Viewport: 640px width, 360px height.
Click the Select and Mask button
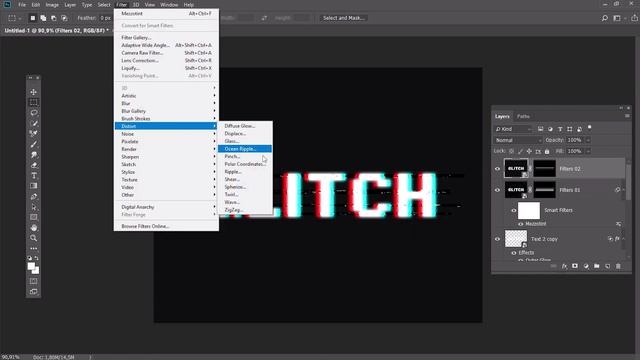pos(344,18)
